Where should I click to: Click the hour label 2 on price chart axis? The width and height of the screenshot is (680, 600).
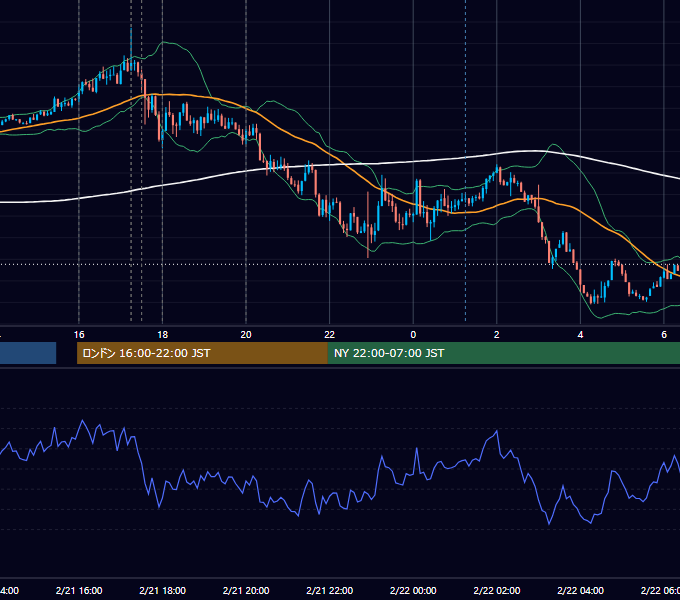pyautogui.click(x=497, y=335)
